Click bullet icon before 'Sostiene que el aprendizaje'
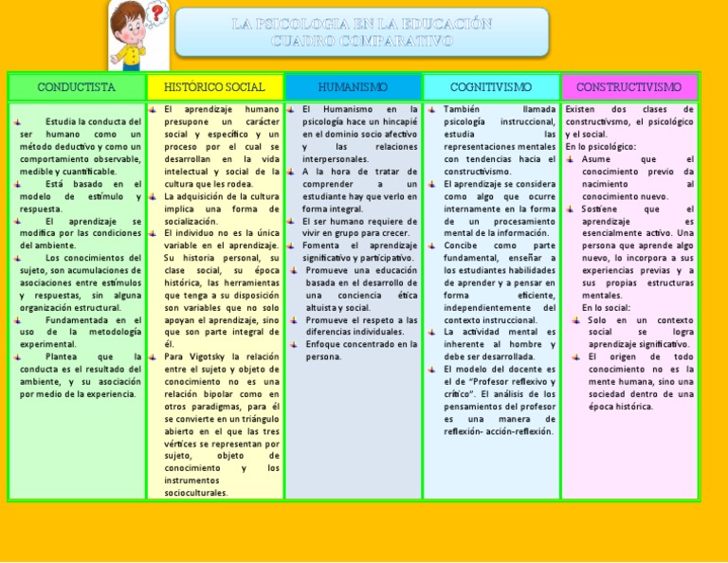The image size is (728, 563). (x=570, y=209)
